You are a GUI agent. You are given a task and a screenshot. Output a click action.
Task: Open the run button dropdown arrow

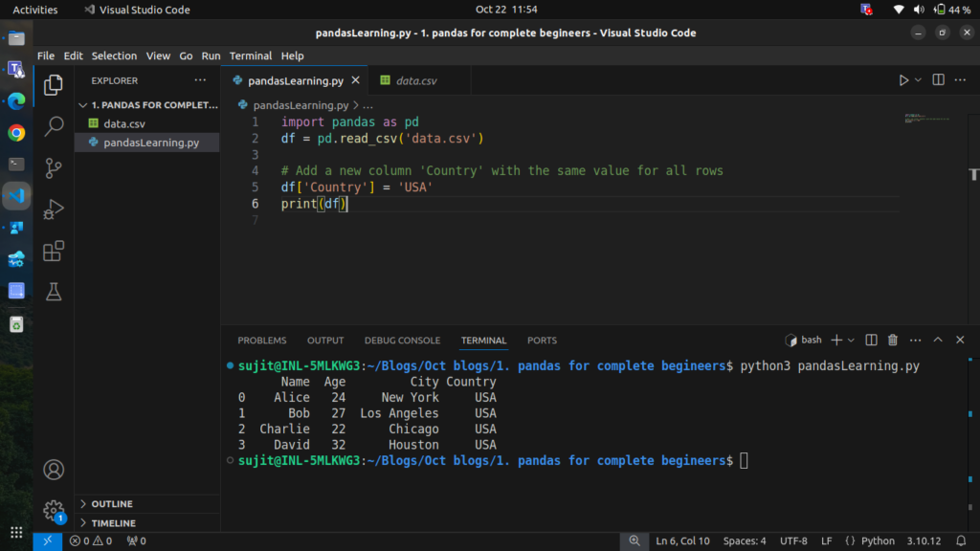(x=918, y=80)
